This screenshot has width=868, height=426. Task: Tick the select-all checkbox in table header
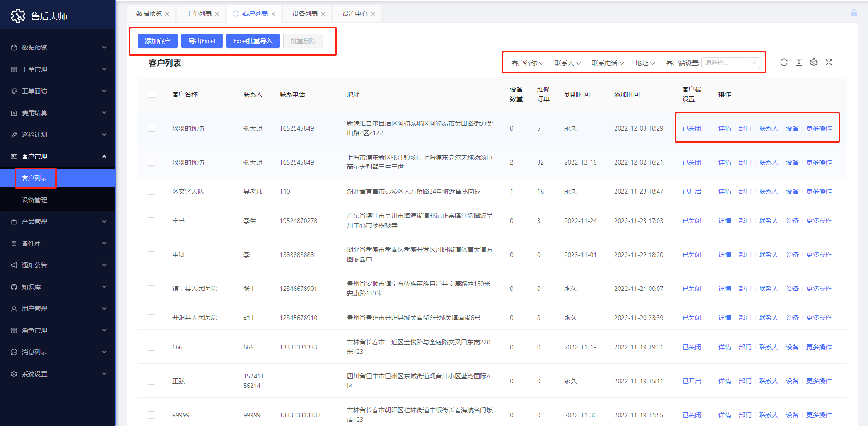pyautogui.click(x=151, y=94)
